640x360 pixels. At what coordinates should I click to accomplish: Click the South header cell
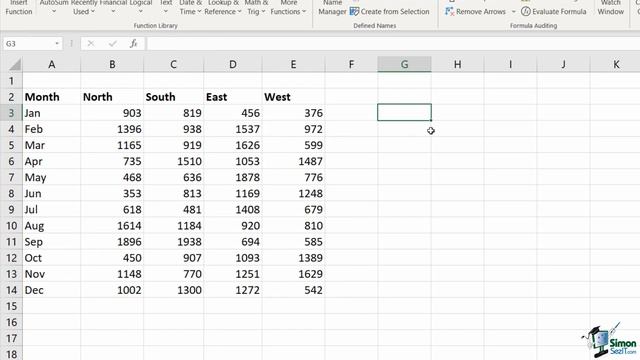[173, 97]
